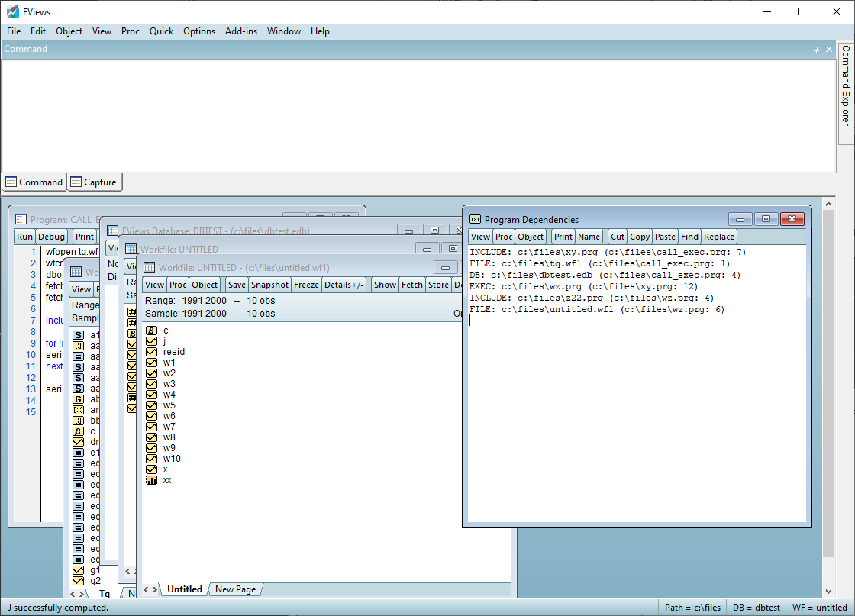Open the View menu in Program Dependencies
This screenshot has height=616, width=855.
coord(479,237)
